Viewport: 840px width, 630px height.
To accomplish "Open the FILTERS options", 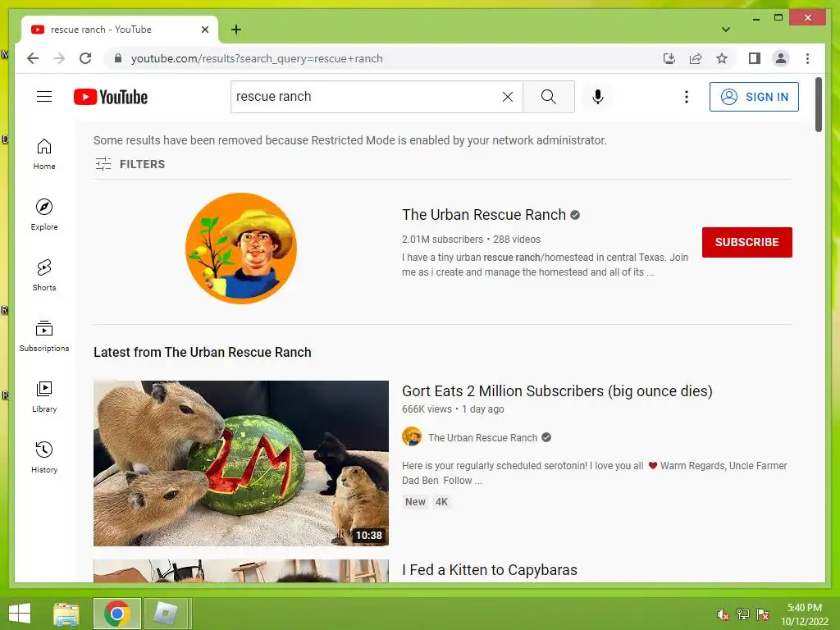I will tap(130, 164).
